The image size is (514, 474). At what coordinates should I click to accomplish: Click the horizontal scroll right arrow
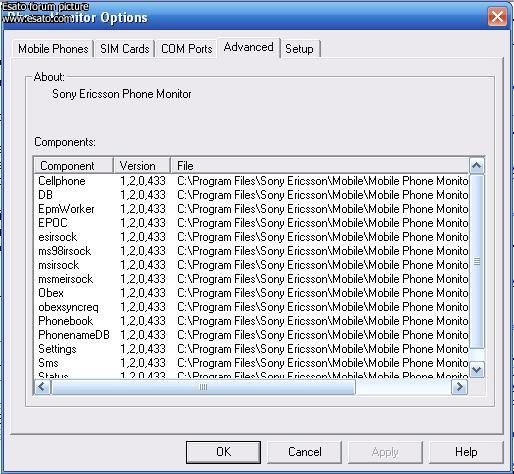click(459, 387)
